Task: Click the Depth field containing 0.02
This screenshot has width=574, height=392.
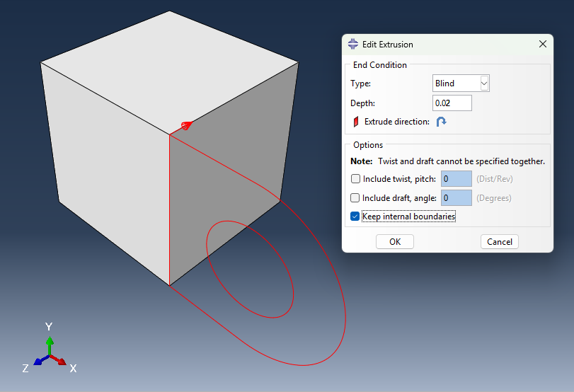Action: pyautogui.click(x=452, y=103)
